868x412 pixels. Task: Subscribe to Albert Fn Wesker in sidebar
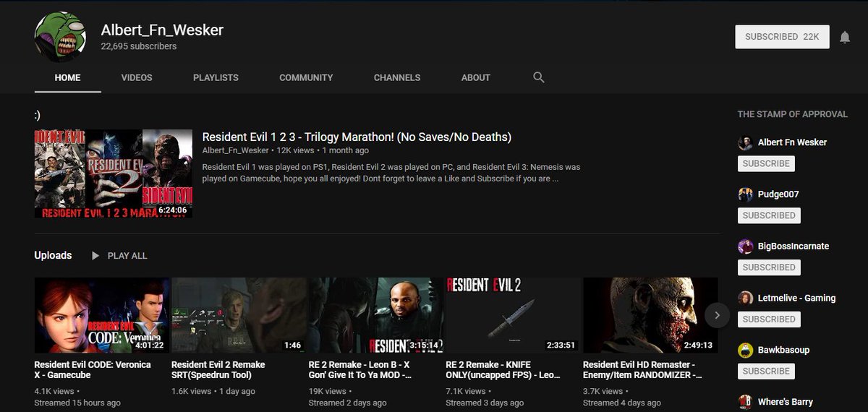pos(766,163)
